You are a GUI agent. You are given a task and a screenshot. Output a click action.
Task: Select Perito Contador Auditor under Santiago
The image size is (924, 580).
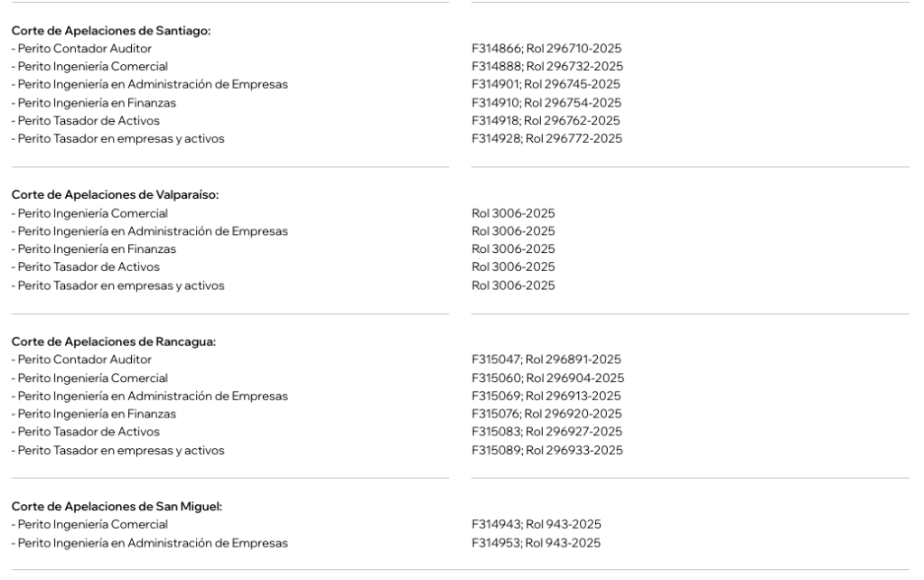coord(81,48)
